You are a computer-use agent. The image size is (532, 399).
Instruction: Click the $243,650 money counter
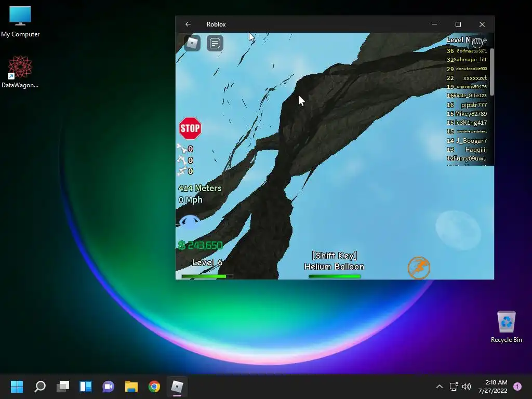200,245
